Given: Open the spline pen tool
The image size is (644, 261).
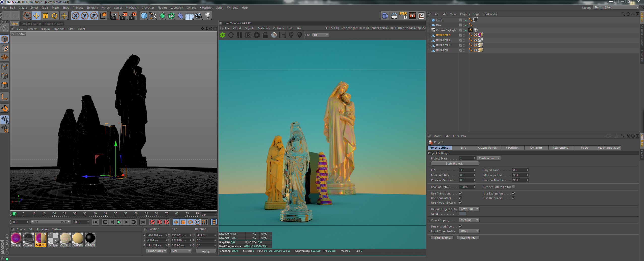Looking at the screenshot, I should pos(153,16).
